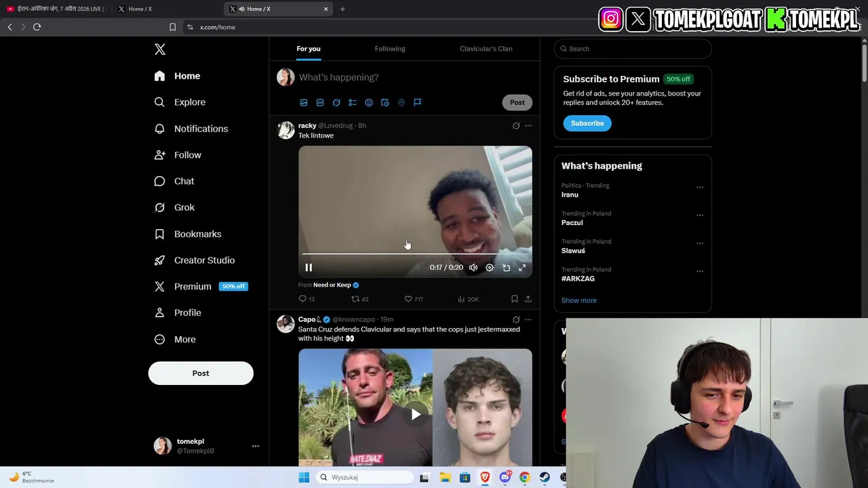Mute the video volume

pyautogui.click(x=473, y=268)
